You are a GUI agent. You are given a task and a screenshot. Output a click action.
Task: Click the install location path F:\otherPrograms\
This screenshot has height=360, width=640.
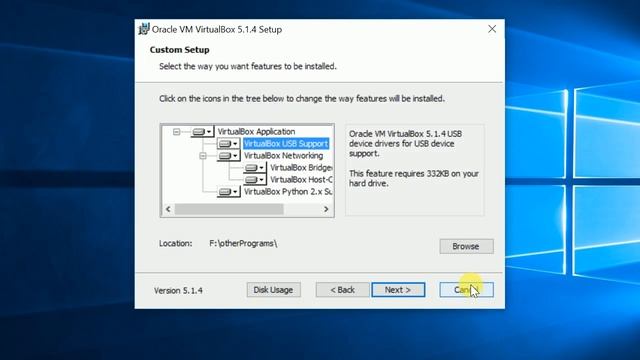pos(243,244)
